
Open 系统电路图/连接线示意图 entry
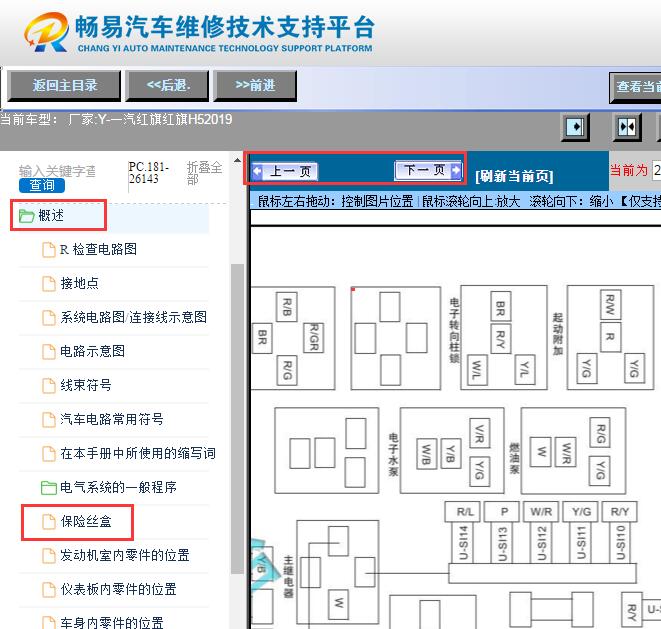click(x=133, y=317)
